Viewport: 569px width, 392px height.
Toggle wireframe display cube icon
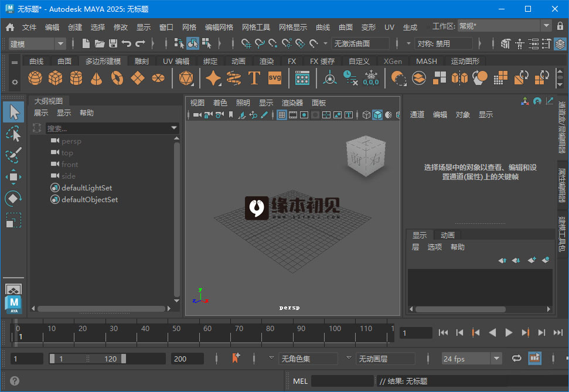pyautogui.click(x=366, y=115)
